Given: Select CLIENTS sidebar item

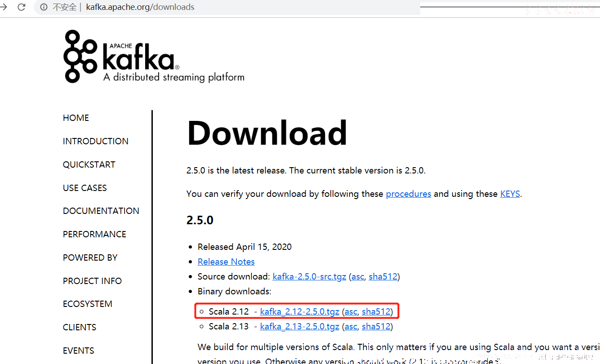Looking at the screenshot, I should click(x=80, y=327).
